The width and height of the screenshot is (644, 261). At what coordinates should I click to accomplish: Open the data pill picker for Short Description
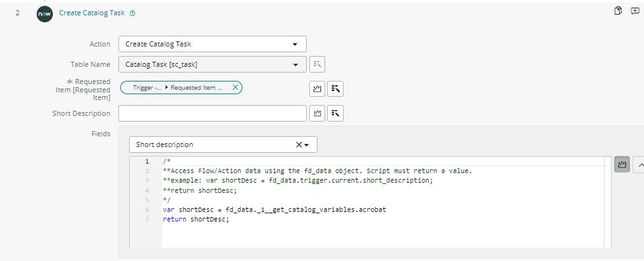pos(335,113)
